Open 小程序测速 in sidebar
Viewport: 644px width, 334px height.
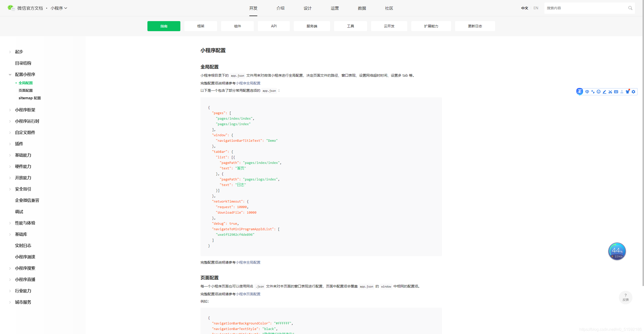(x=25, y=257)
